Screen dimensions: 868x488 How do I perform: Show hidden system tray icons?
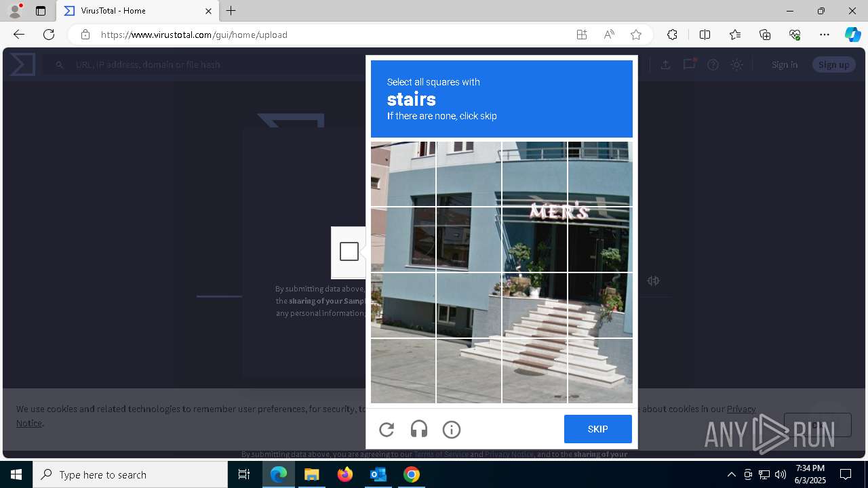[x=731, y=474]
